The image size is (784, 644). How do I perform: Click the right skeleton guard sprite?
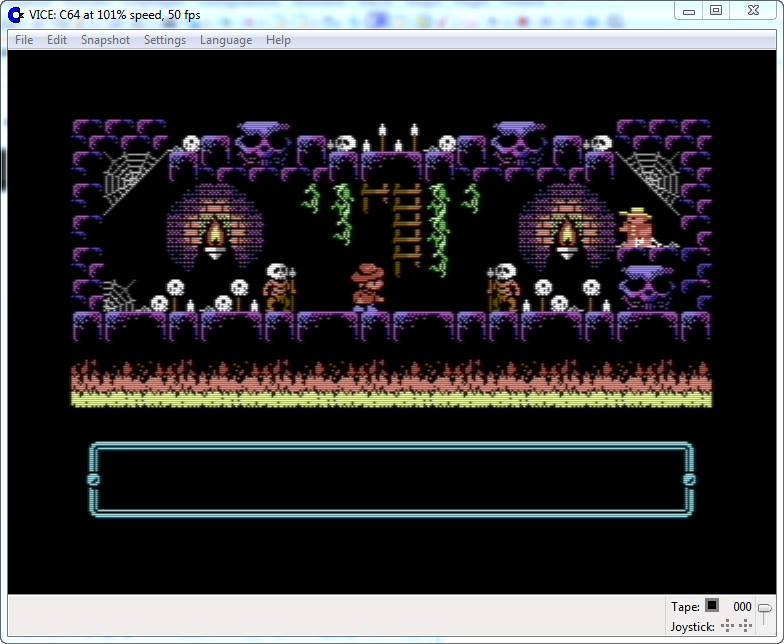504,288
